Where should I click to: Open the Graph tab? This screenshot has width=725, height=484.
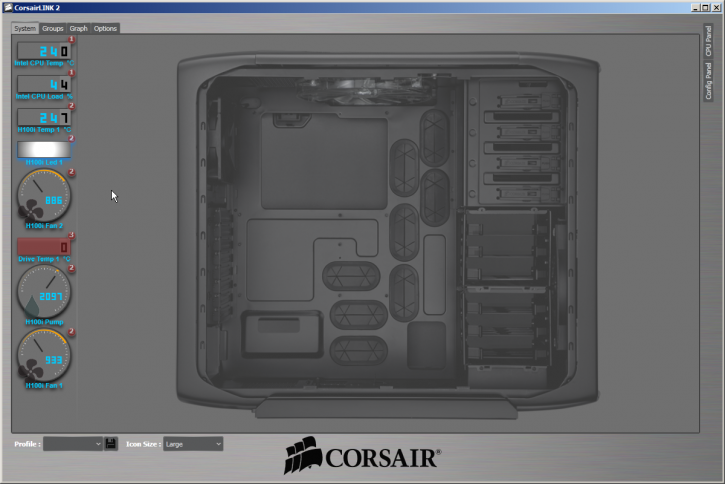pyautogui.click(x=79, y=29)
